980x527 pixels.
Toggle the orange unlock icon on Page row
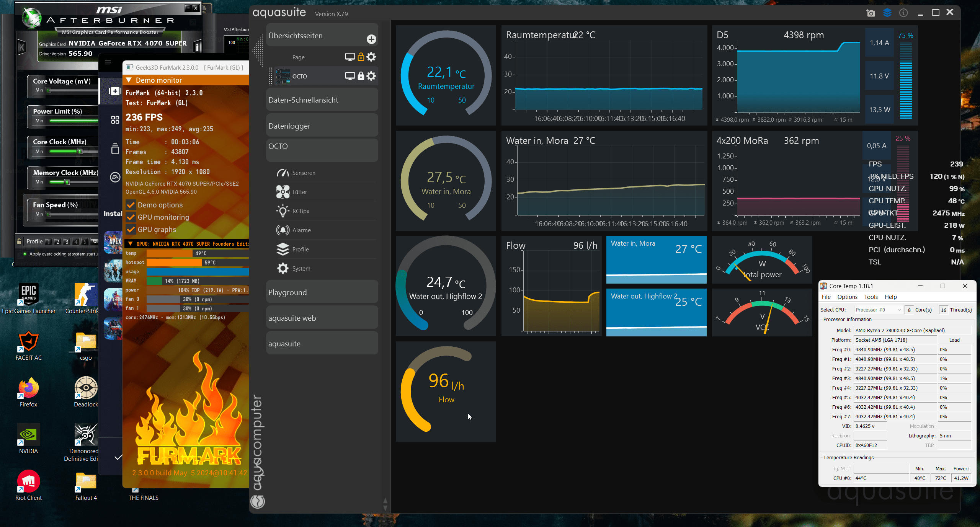361,57
